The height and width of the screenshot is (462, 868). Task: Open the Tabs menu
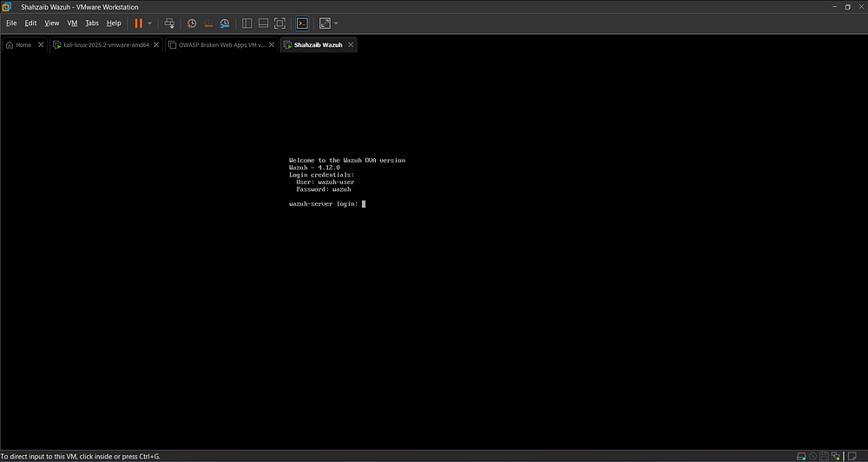tap(92, 23)
